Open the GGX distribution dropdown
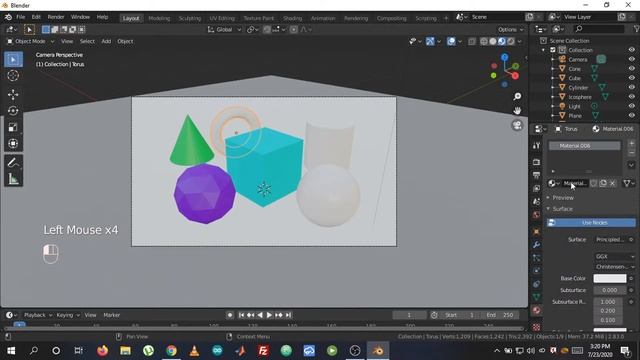Screen dimensions: 640x360 (615, 256)
